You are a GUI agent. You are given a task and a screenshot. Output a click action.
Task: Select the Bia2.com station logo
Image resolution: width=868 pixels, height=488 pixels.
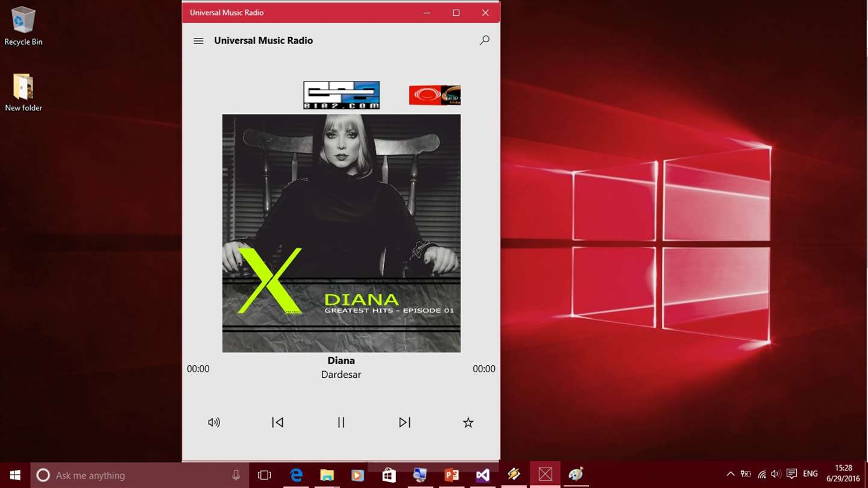point(341,95)
